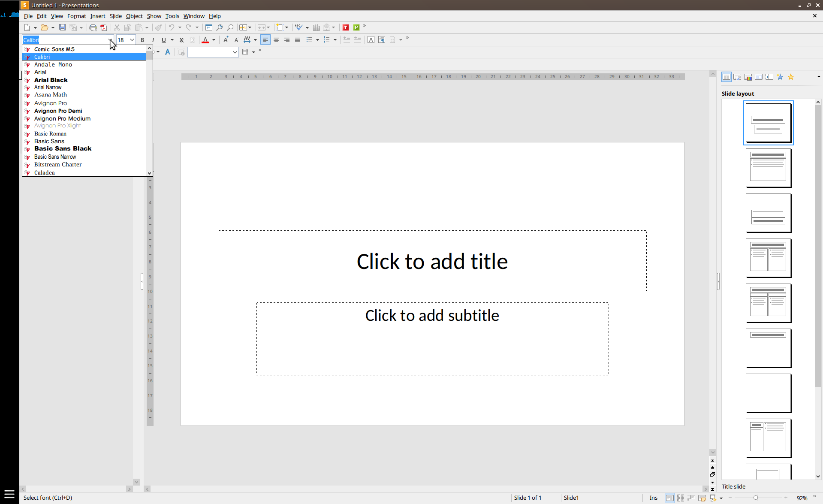Choose Arial Black in the font list
The width and height of the screenshot is (823, 504).
(x=51, y=80)
